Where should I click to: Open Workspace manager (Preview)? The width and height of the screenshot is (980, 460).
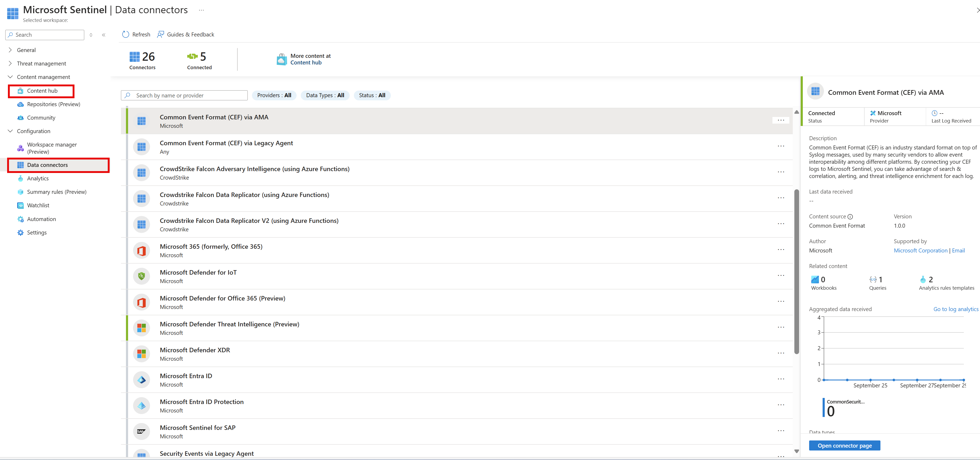tap(52, 148)
